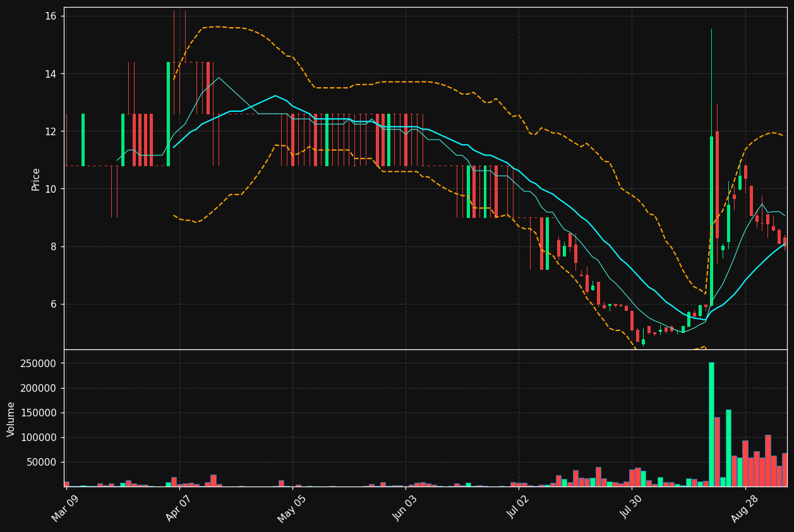This screenshot has width=794, height=532.
Task: Click the Jul 02 date label
Action: [518, 507]
